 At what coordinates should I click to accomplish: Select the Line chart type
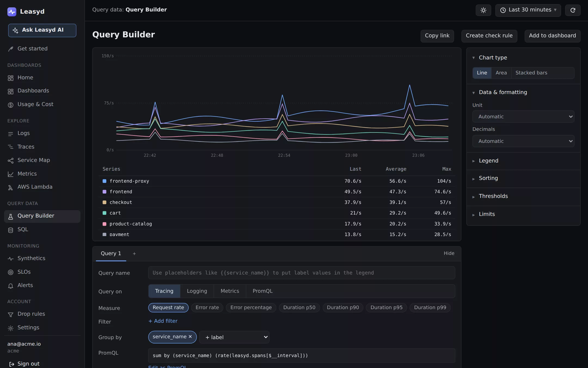pos(482,73)
